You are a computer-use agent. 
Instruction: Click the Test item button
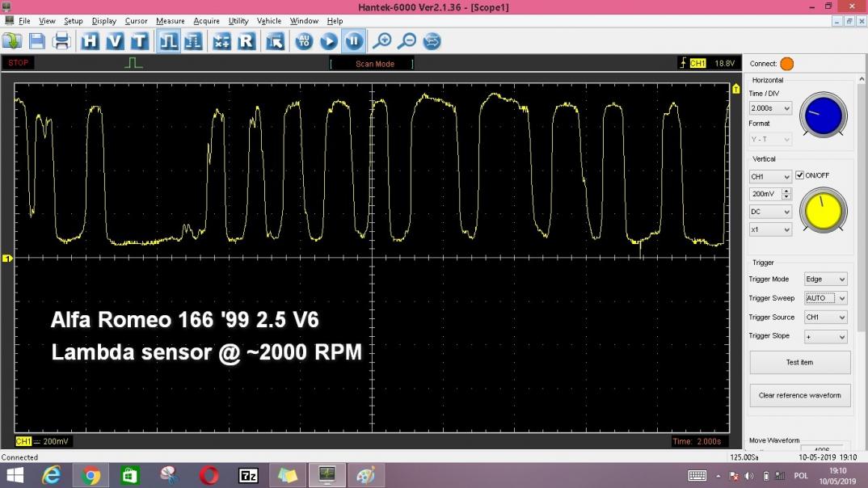click(x=799, y=362)
